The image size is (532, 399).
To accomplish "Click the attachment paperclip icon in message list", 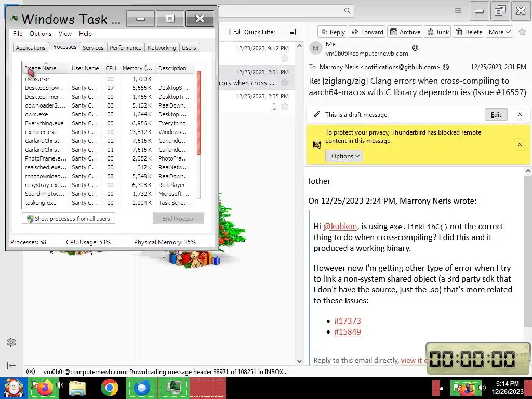I will click(274, 107).
